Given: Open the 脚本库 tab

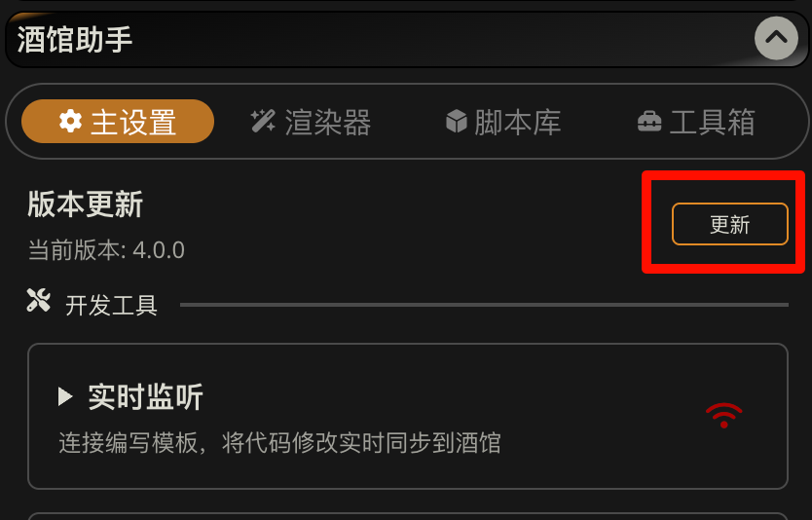Looking at the screenshot, I should [x=503, y=122].
